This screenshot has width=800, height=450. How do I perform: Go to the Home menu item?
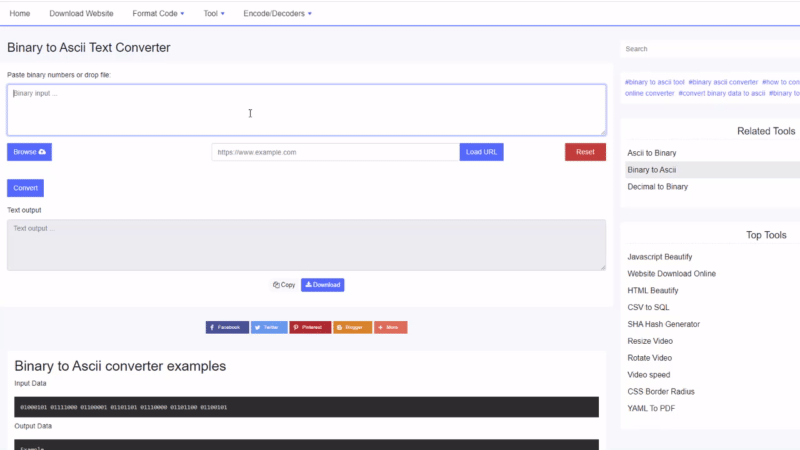point(19,14)
